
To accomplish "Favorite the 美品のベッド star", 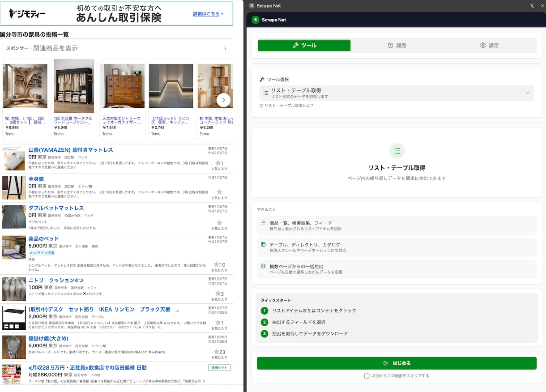I will pyautogui.click(x=217, y=264).
